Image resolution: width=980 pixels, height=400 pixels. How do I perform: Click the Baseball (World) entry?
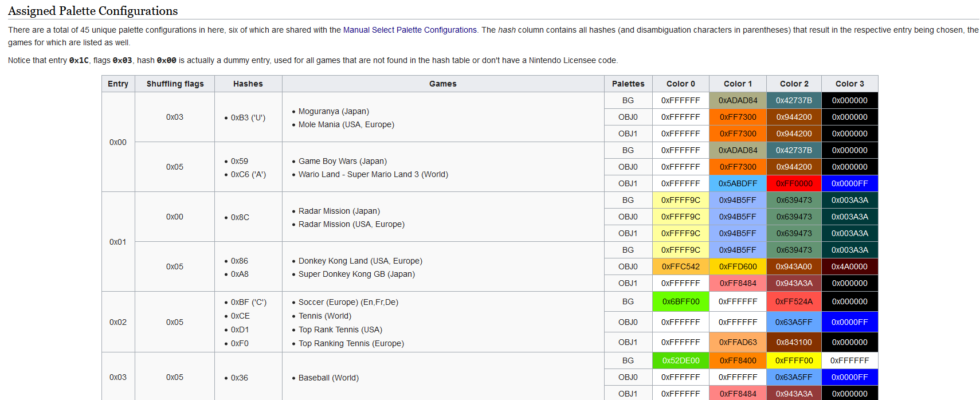pos(328,378)
